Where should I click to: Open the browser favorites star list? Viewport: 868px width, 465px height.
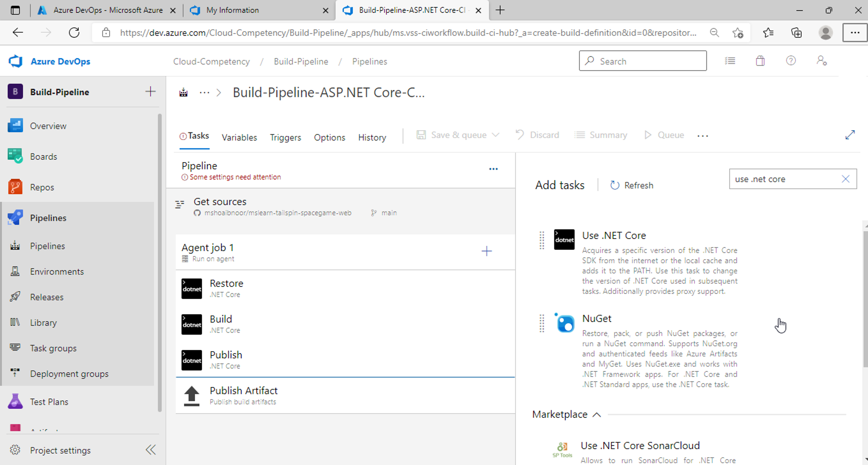pos(768,33)
